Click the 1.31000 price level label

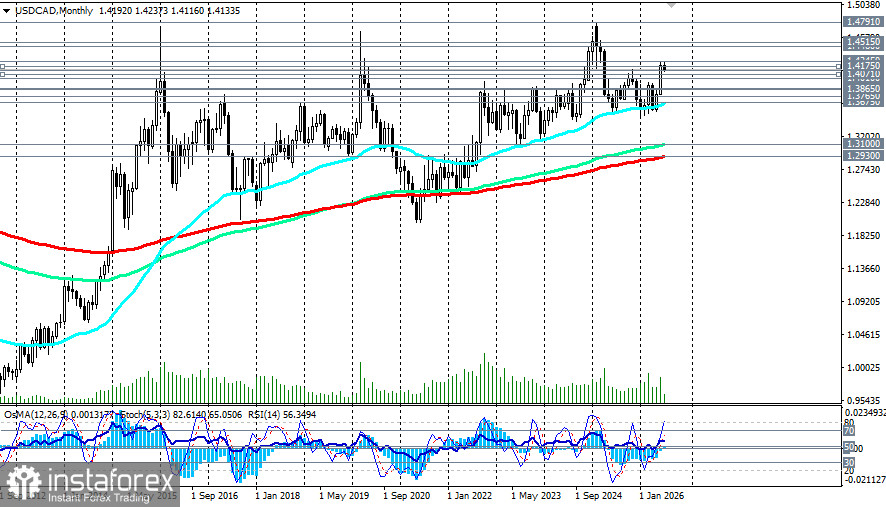(x=863, y=144)
